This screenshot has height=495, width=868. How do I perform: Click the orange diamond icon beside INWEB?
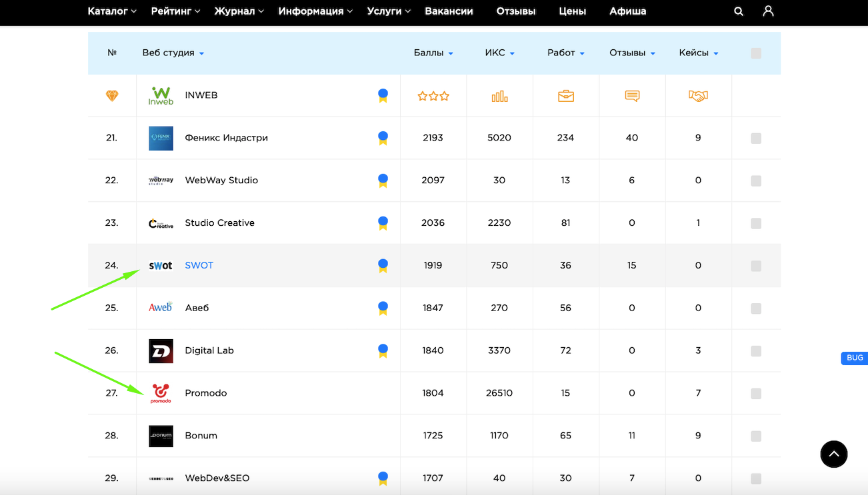coord(112,96)
